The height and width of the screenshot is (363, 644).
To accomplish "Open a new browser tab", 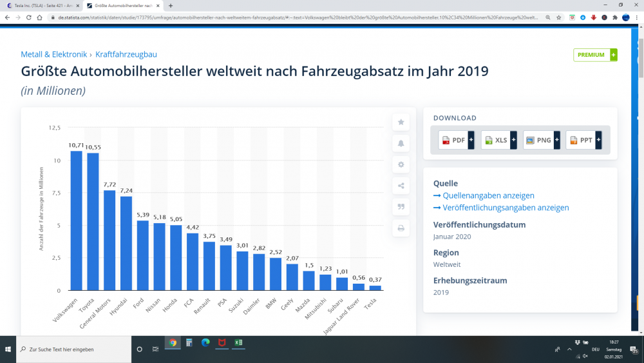I will (171, 5).
